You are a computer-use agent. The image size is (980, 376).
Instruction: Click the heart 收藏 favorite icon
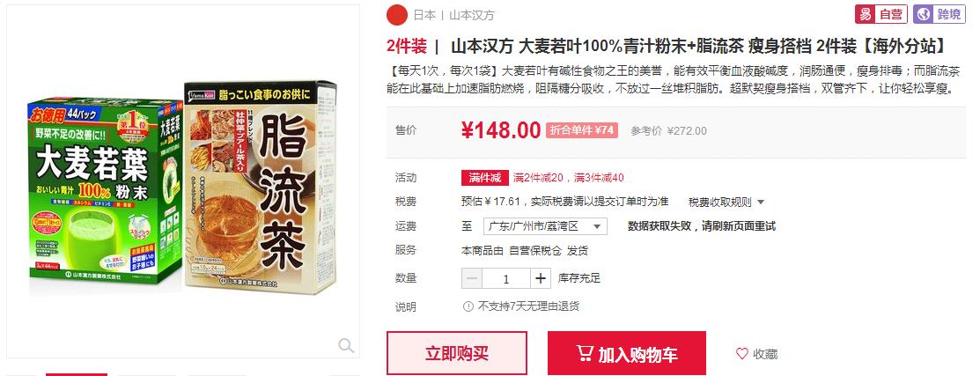[x=742, y=353]
